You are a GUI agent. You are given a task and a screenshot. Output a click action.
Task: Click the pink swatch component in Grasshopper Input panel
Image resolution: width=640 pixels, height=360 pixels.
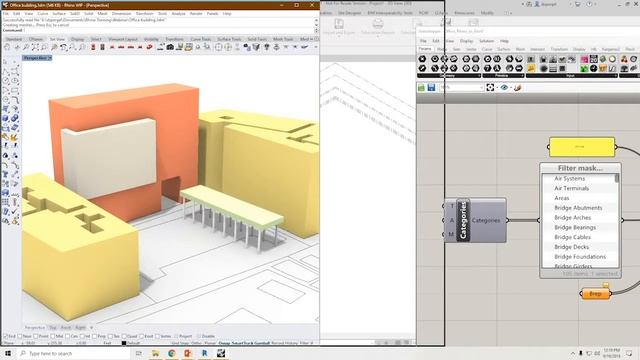(x=584, y=59)
